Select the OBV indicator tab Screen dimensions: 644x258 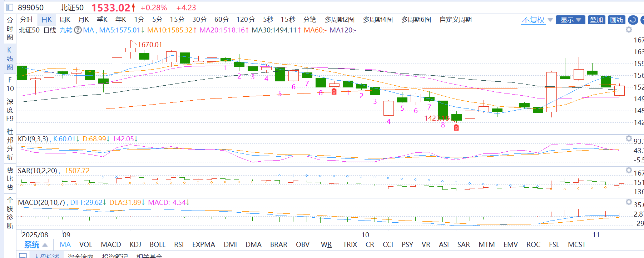303,245
